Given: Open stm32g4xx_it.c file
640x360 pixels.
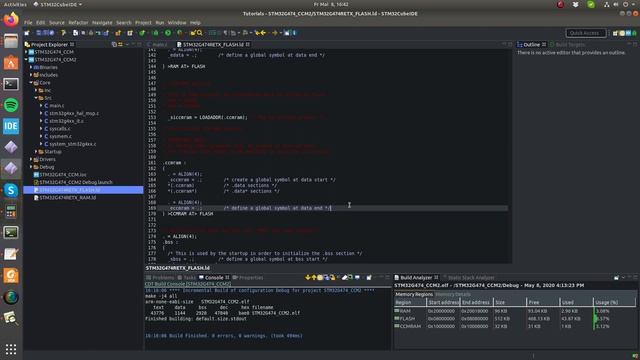Looking at the screenshot, I should [66, 121].
